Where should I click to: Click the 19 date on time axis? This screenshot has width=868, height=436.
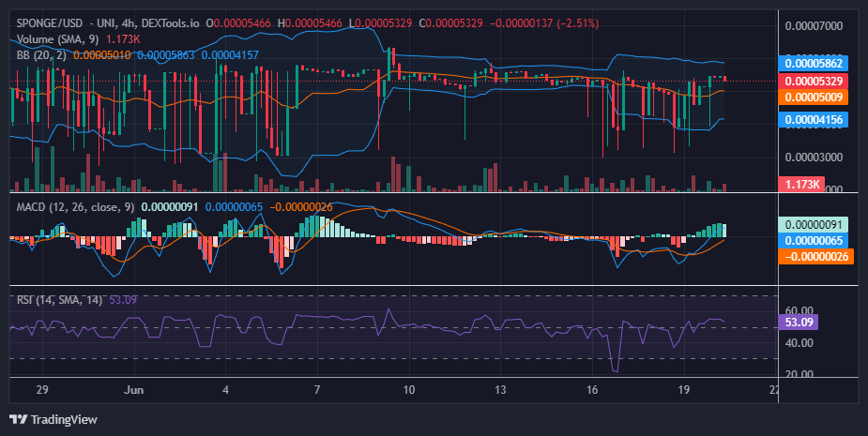pos(684,389)
